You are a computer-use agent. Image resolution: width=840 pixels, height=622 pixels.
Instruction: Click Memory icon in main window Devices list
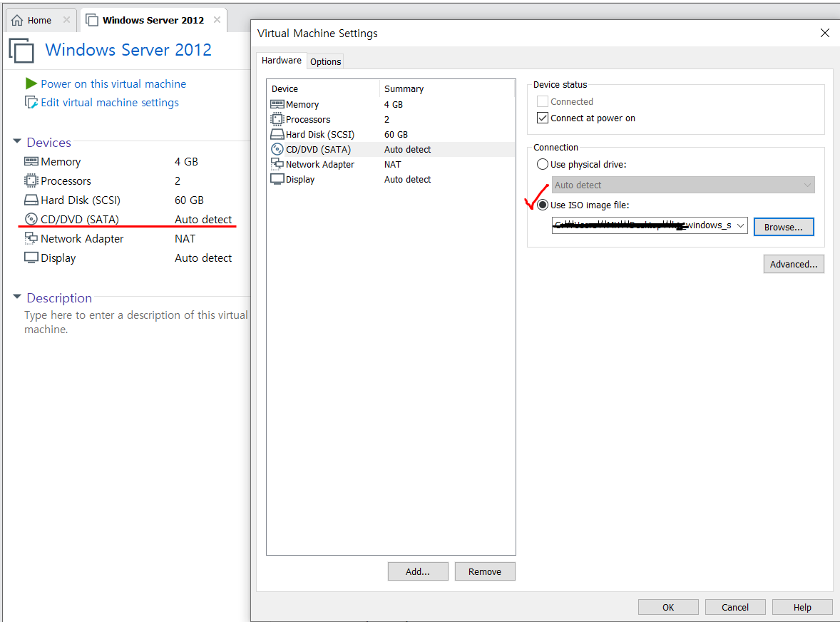coord(31,161)
